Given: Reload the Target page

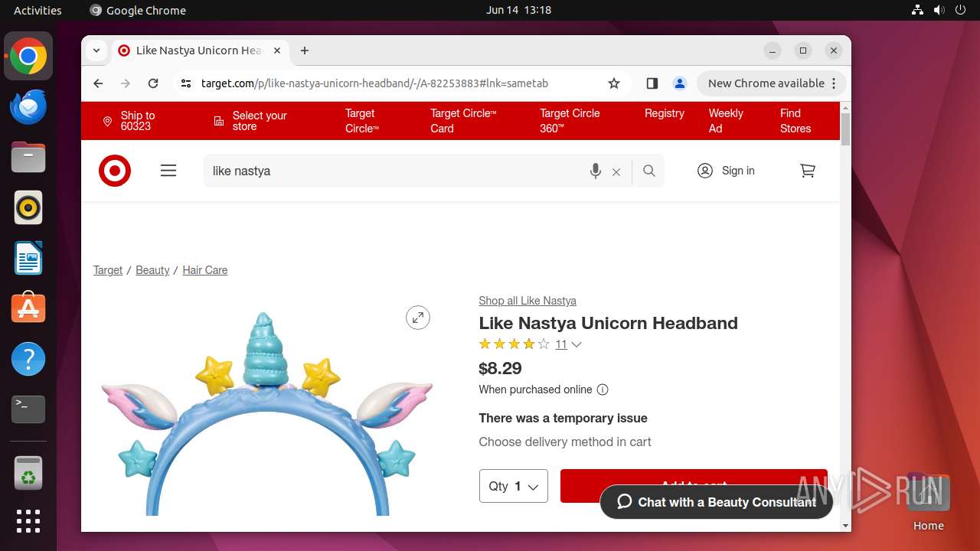Looking at the screenshot, I should (153, 83).
